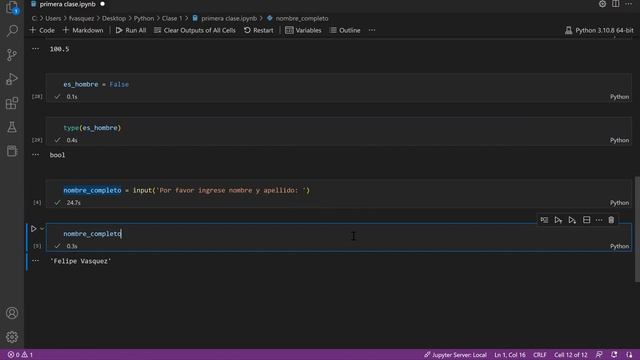Open the Manage settings gear

pos(12,337)
